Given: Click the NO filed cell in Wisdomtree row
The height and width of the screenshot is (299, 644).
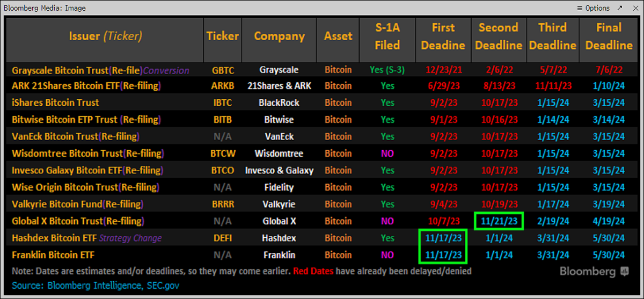Looking at the screenshot, I should (x=387, y=154).
